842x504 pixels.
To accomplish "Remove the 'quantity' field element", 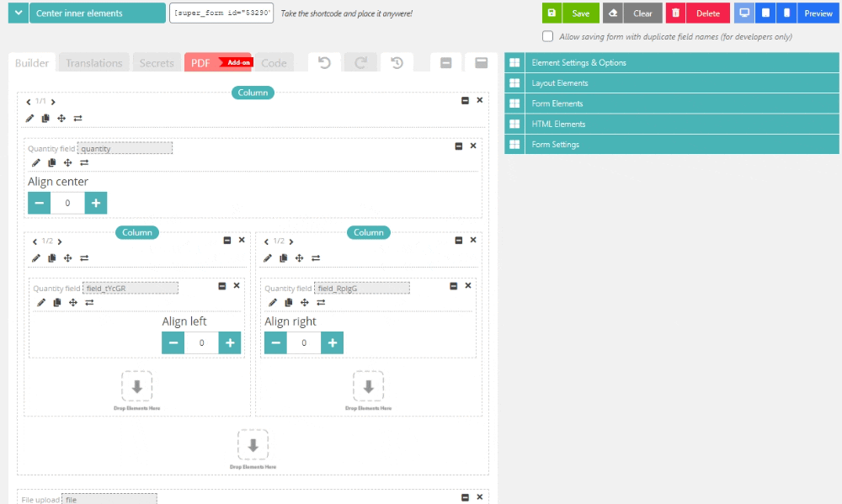I will [473, 146].
